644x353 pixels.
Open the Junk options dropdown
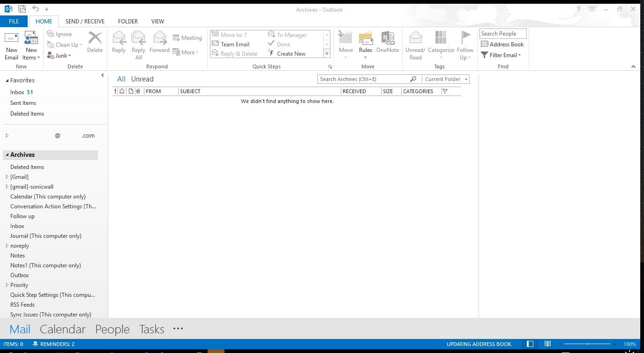click(60, 56)
